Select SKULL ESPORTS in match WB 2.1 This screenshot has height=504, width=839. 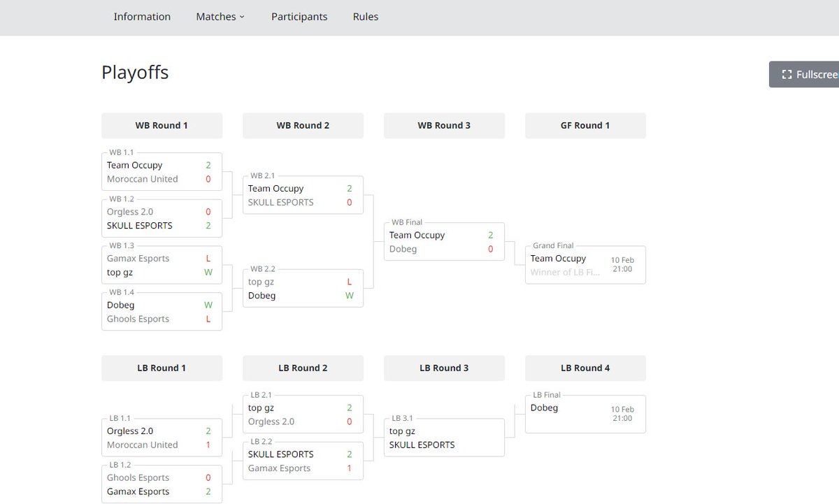coord(281,203)
